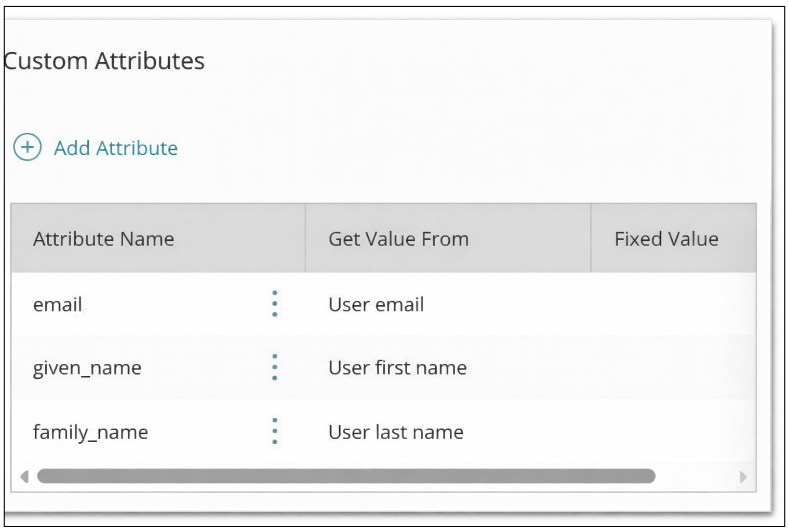Open three-dot menu for email row
The width and height of the screenshot is (789, 532).
275,304
